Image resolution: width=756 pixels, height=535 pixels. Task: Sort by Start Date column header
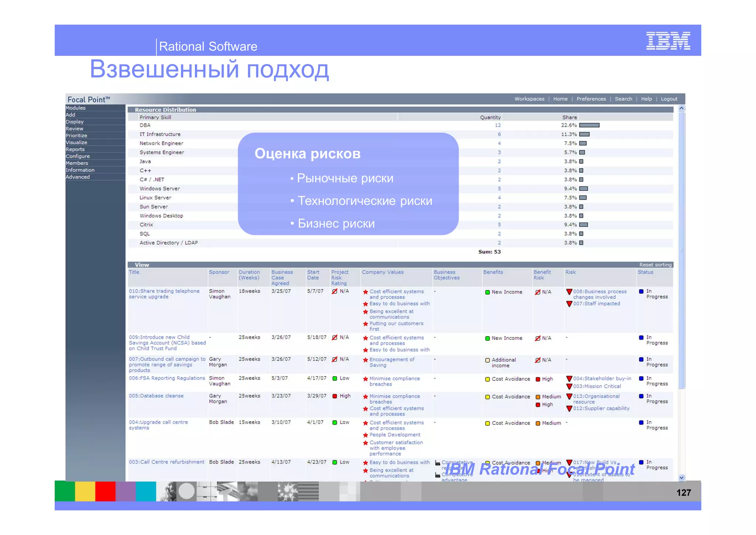313,275
